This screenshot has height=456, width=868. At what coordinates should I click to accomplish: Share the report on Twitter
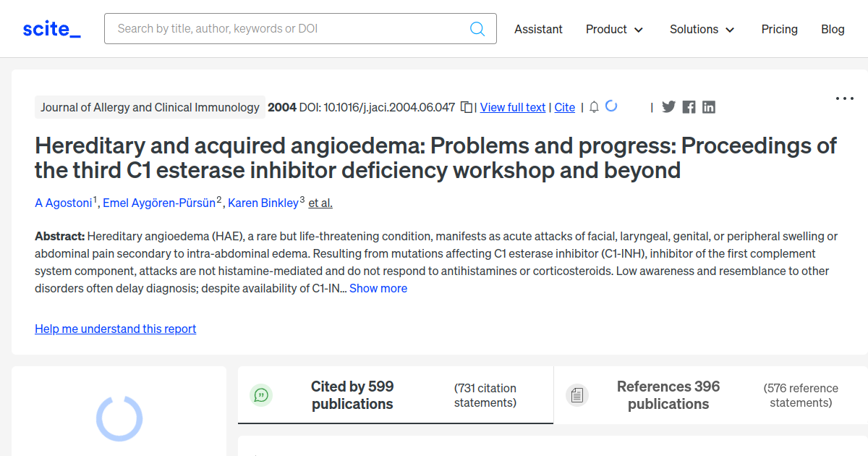click(668, 106)
